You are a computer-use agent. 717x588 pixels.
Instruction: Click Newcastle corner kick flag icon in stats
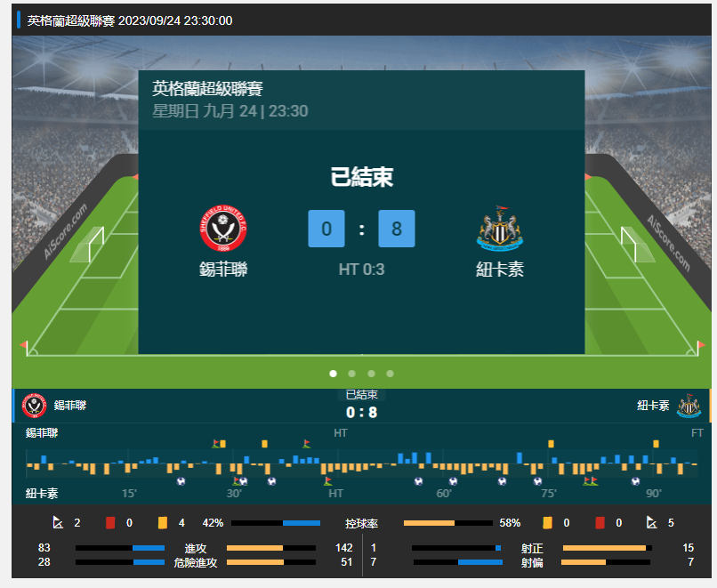pyautogui.click(x=651, y=522)
